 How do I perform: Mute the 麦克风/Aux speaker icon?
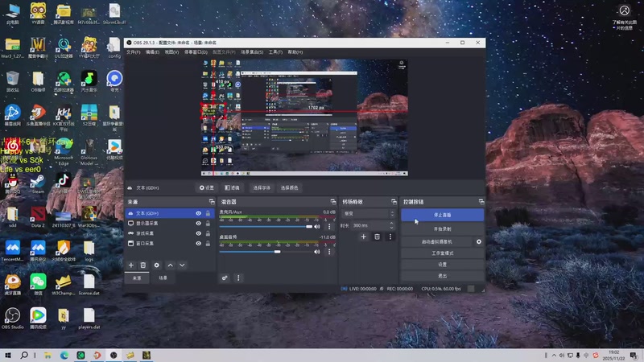coord(318,227)
